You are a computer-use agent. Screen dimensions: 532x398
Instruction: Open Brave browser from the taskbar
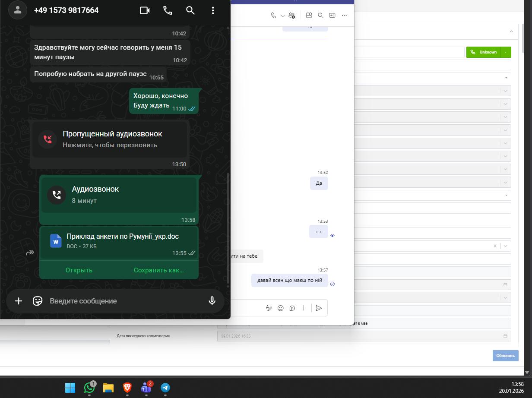127,388
